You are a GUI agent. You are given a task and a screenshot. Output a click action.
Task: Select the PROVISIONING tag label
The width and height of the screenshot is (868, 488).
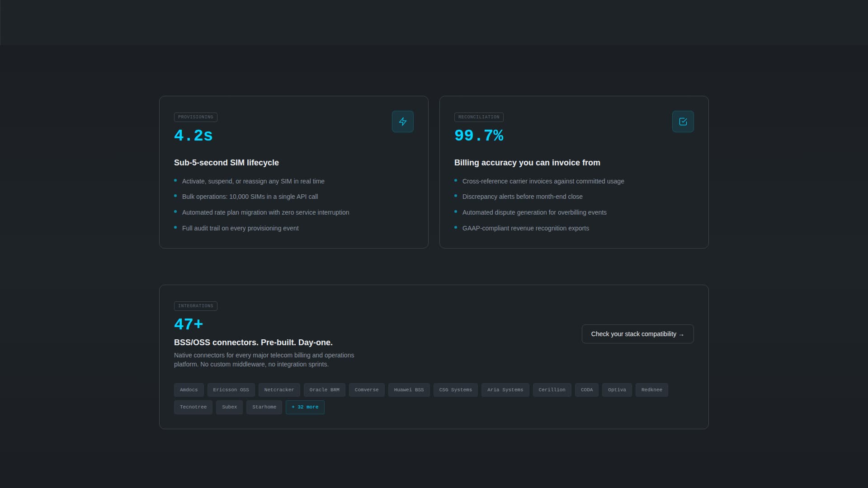[195, 117]
